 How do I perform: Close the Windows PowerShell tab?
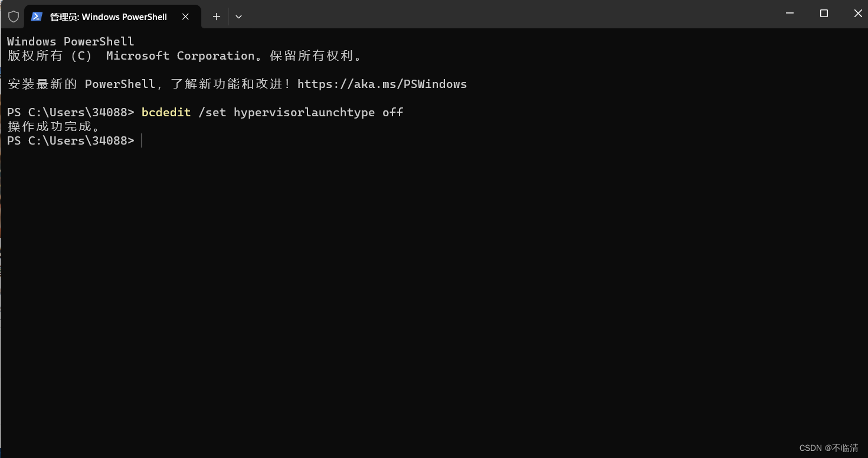pyautogui.click(x=185, y=17)
